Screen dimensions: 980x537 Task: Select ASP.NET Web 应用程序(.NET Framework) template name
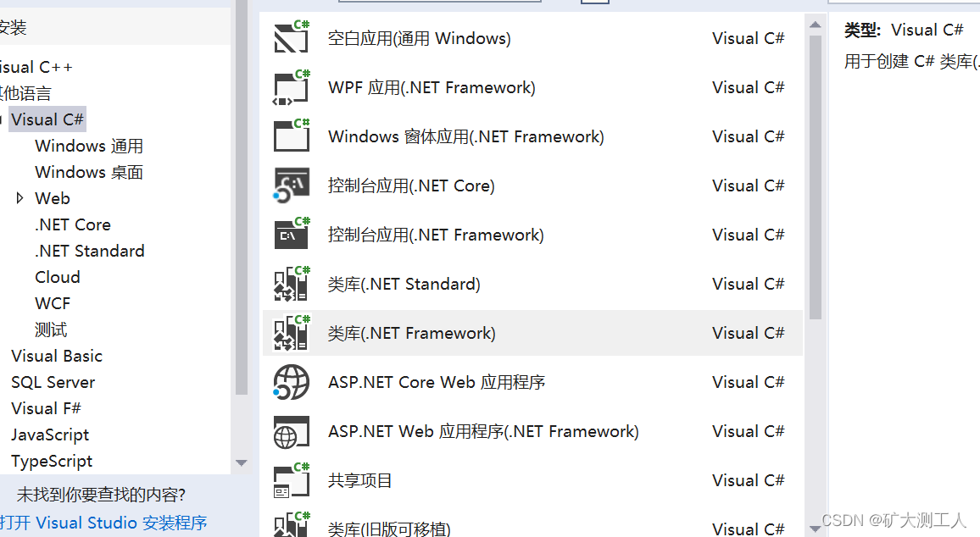[x=483, y=431]
